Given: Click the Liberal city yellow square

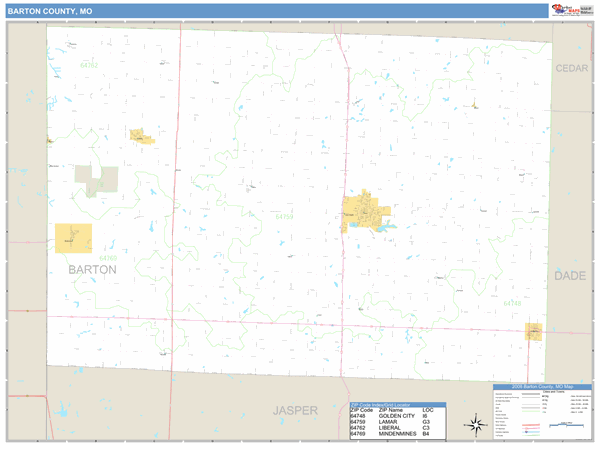Looking at the screenshot, I should click(73, 238).
